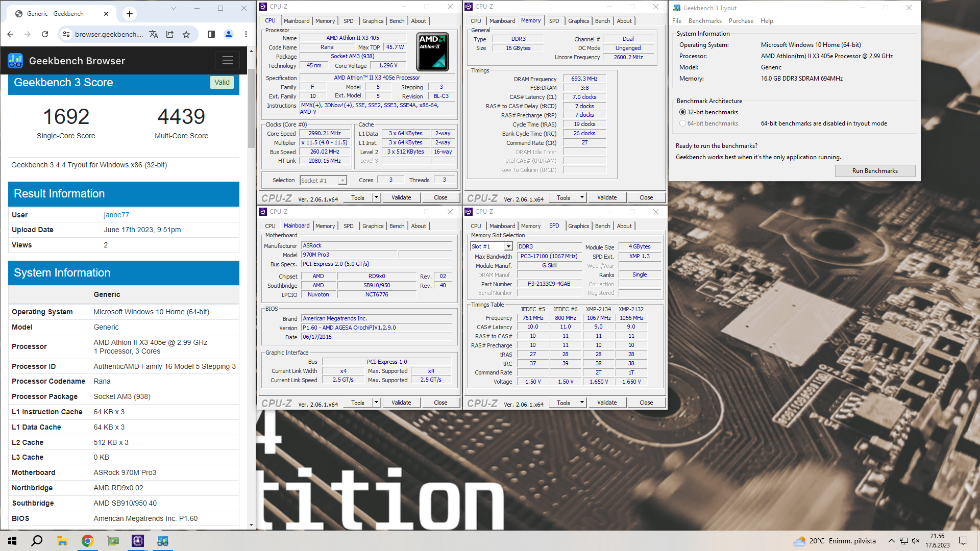
Task: Open Chrome profile avatar
Action: (x=229, y=34)
